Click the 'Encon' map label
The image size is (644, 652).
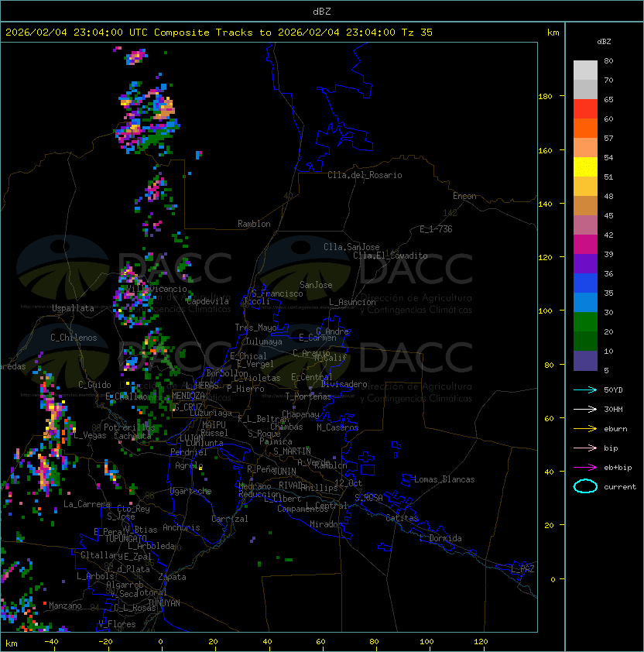point(464,196)
